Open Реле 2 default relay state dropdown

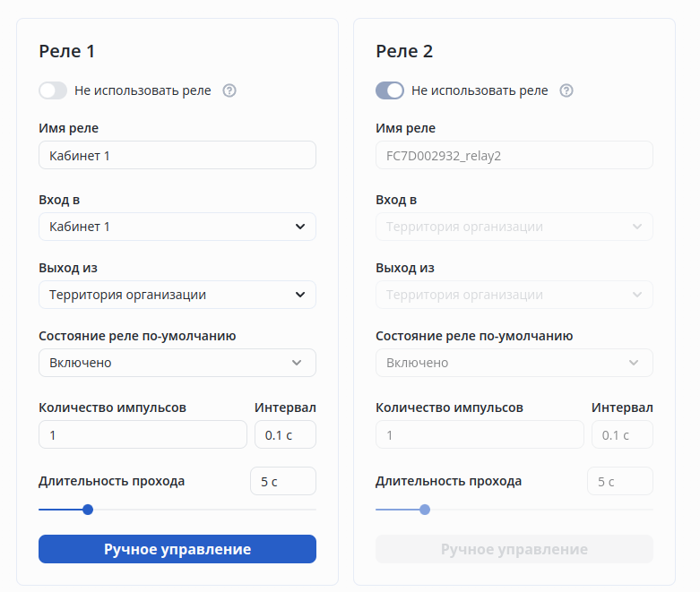pos(514,363)
